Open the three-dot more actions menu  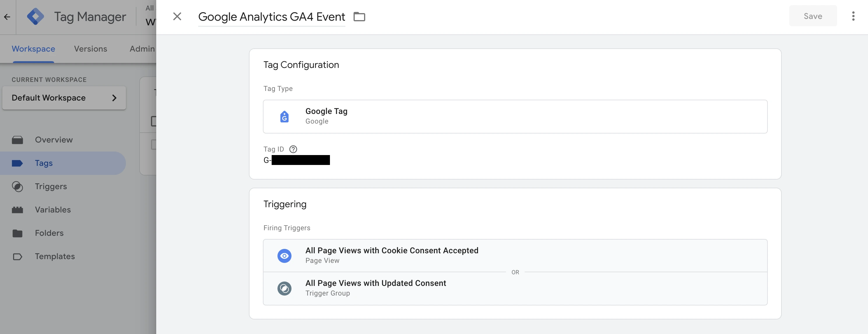click(x=853, y=16)
